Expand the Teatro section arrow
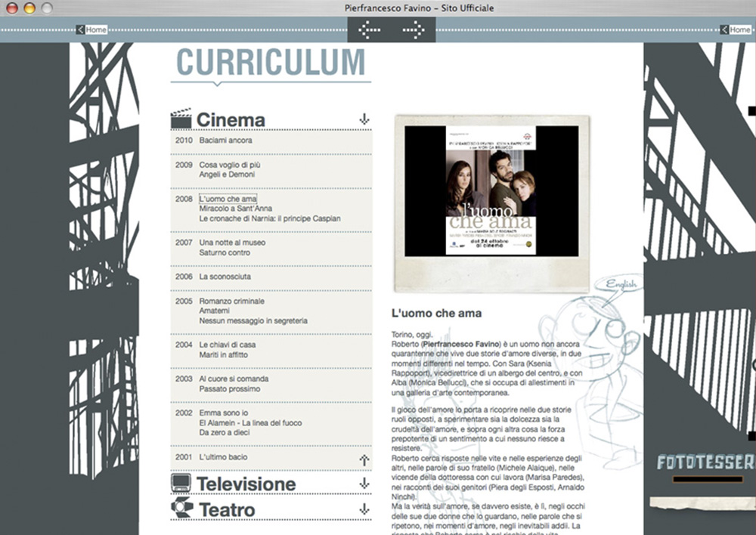Viewport: 756px width, 535px height. coord(364,509)
